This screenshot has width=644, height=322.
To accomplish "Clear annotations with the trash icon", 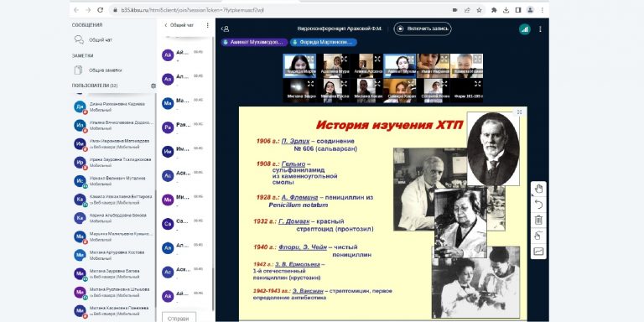I will [538, 221].
